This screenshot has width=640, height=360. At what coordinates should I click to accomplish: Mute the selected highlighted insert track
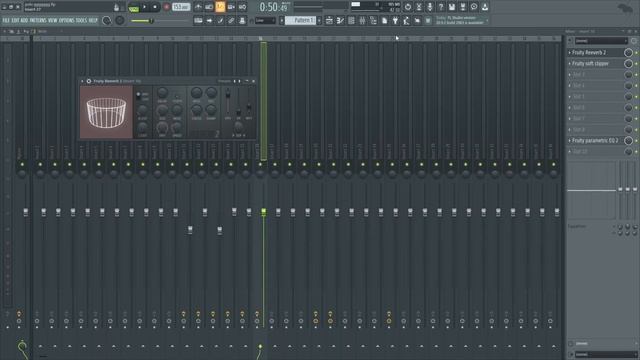click(260, 164)
